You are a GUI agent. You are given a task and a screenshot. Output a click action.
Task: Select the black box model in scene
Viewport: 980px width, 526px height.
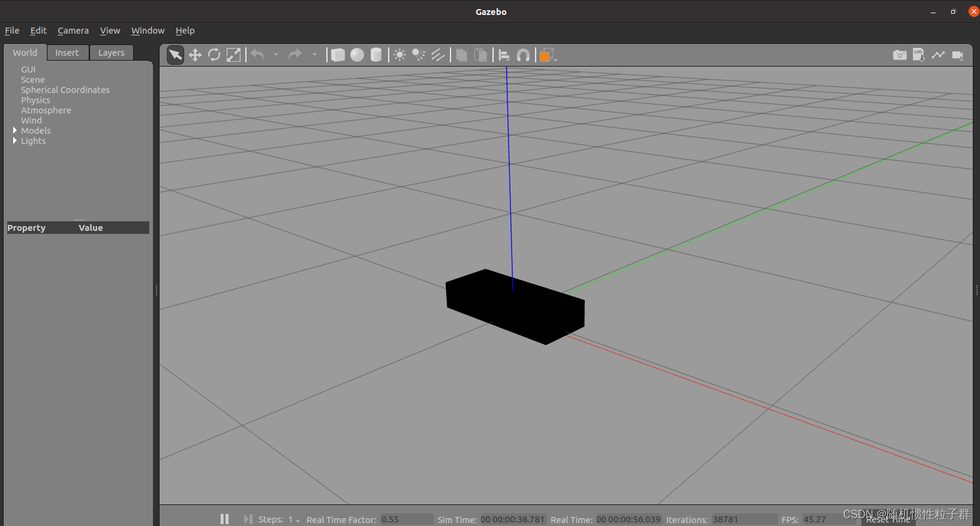point(515,307)
